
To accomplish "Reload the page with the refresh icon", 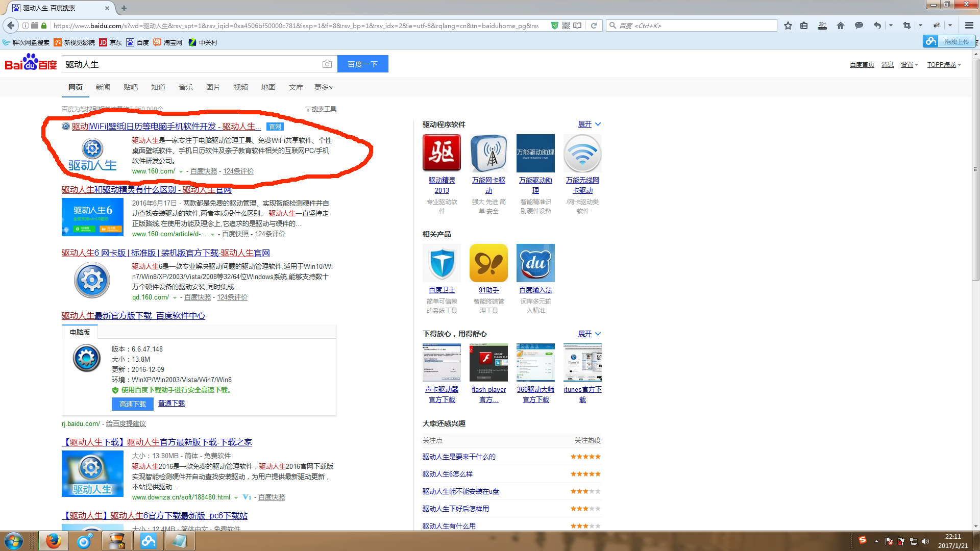I will (594, 26).
